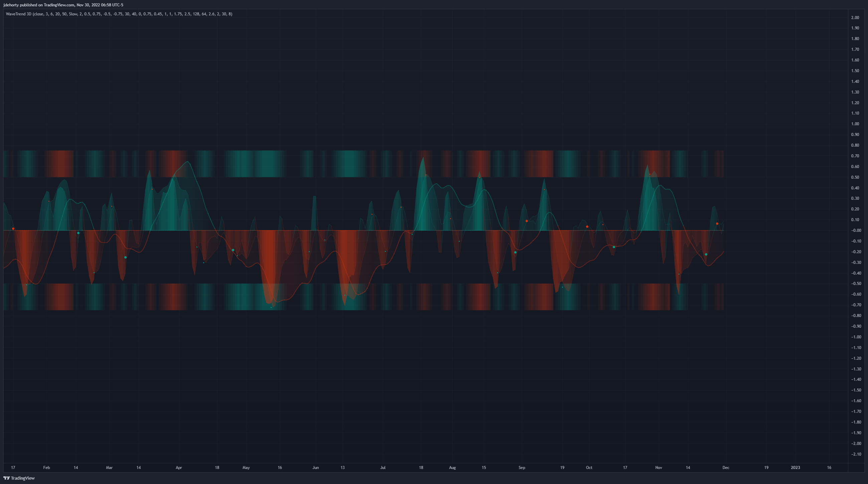Click the Apr label on time axis
Image resolution: width=868 pixels, height=484 pixels.
tap(179, 468)
